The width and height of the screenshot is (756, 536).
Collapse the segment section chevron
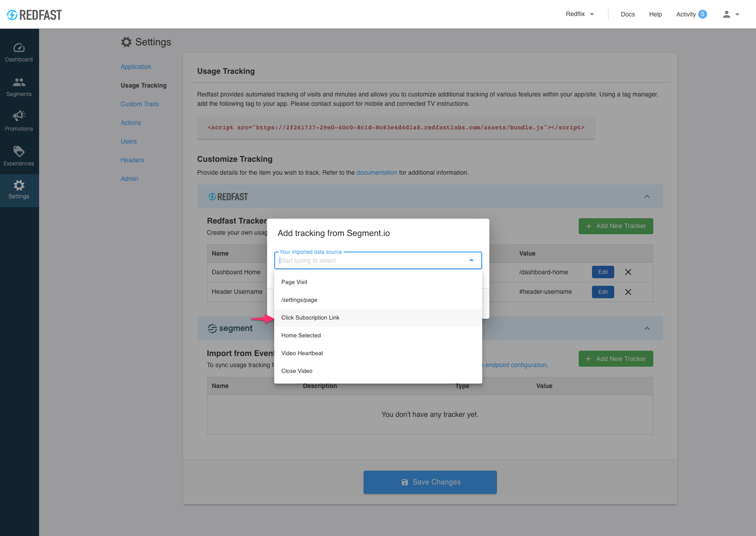pyautogui.click(x=647, y=328)
